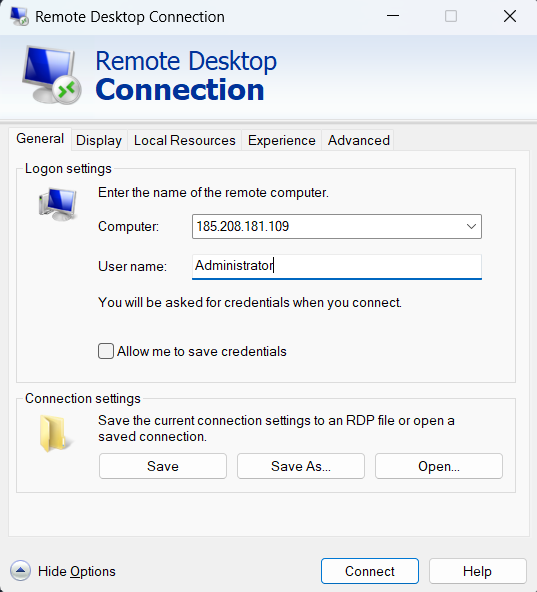This screenshot has height=592, width=537.
Task: Click the 'Logon settings' group heading
Action: click(68, 169)
